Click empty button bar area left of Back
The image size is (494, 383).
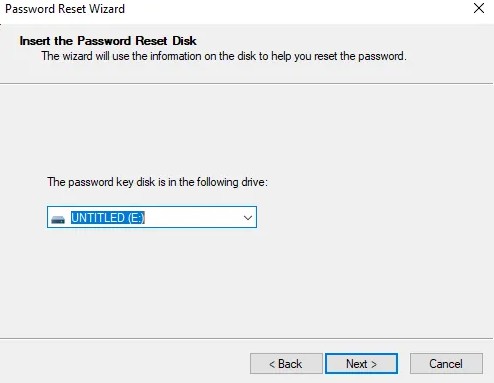[x=123, y=363]
